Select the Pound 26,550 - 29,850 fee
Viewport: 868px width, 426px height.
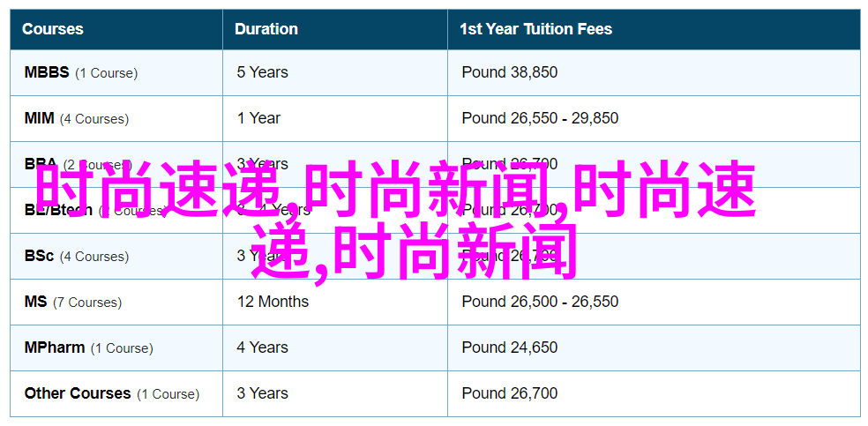click(x=540, y=118)
